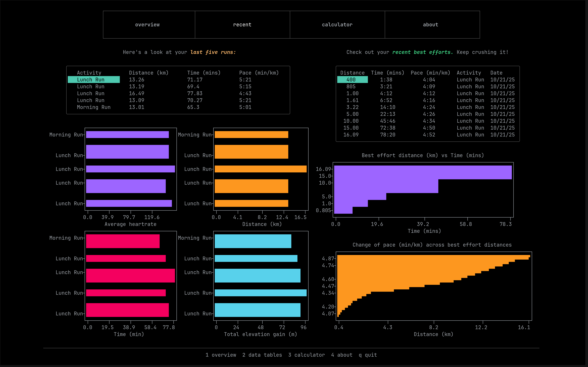This screenshot has height=367, width=588.
Task: Open the recent tab
Action: (242, 24)
